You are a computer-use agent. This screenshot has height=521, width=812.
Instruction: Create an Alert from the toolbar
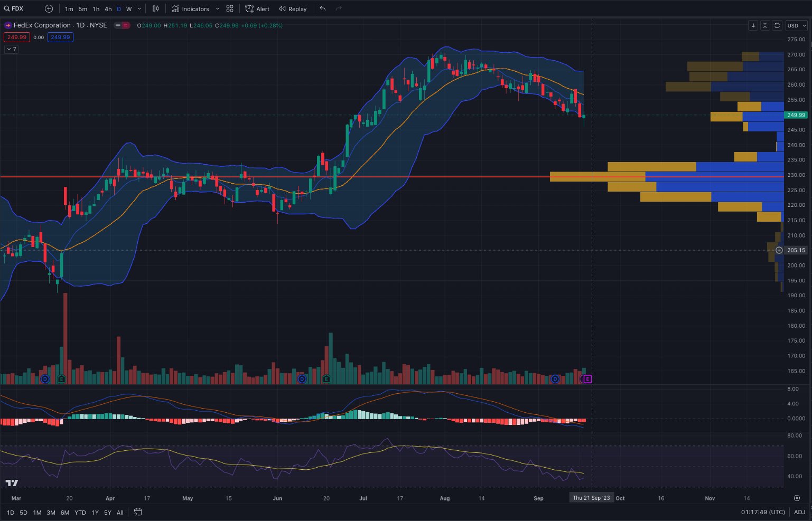click(x=257, y=9)
